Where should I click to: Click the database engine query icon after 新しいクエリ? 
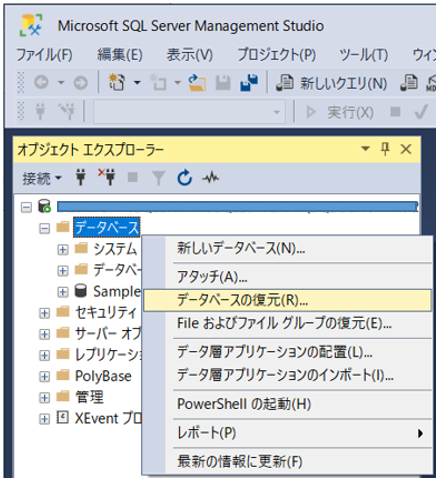point(409,83)
